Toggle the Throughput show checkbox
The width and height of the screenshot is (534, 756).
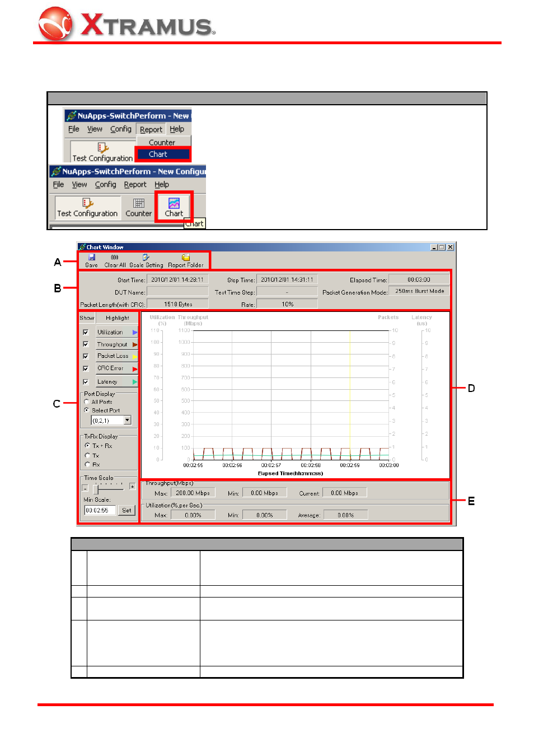coord(86,344)
